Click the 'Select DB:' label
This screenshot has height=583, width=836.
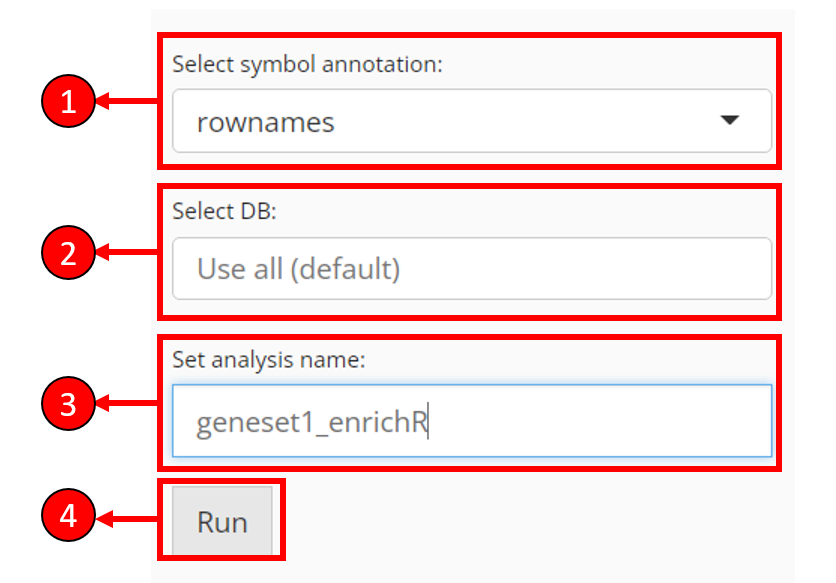click(x=224, y=211)
